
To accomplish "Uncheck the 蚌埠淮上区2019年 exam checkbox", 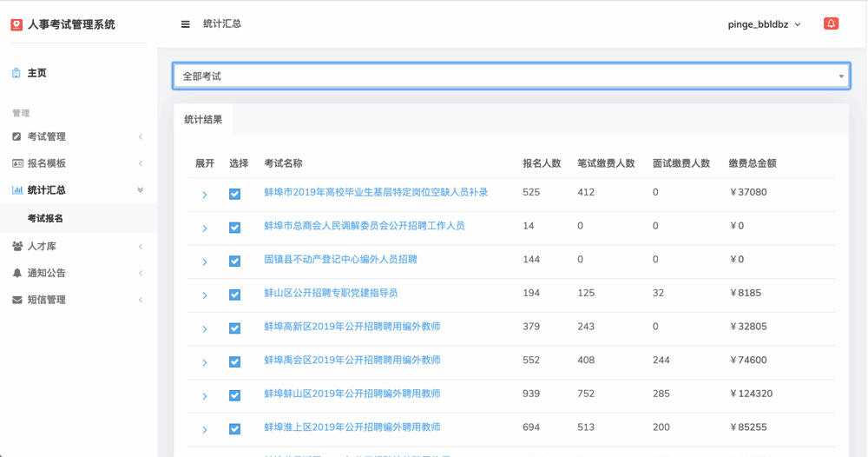I will tap(234, 428).
